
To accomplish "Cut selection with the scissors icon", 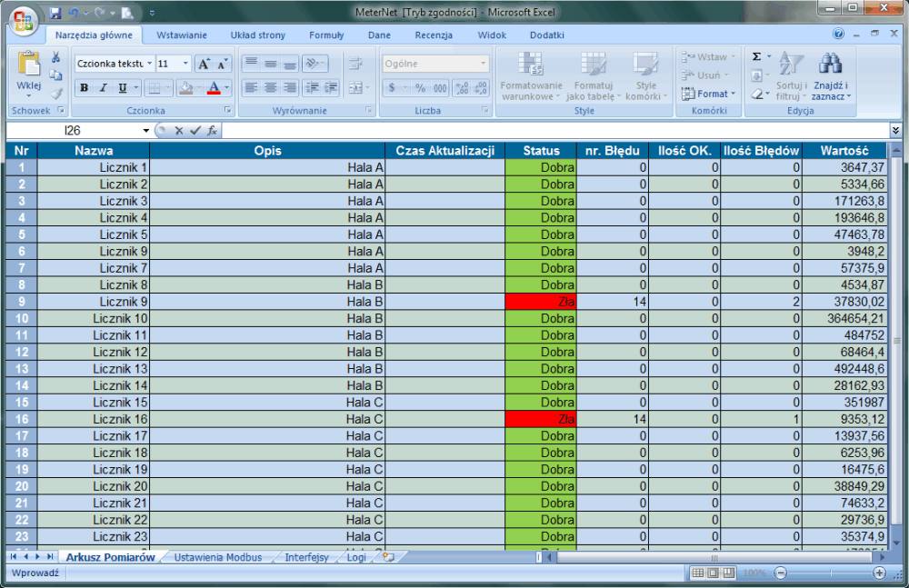I will 55,57.
